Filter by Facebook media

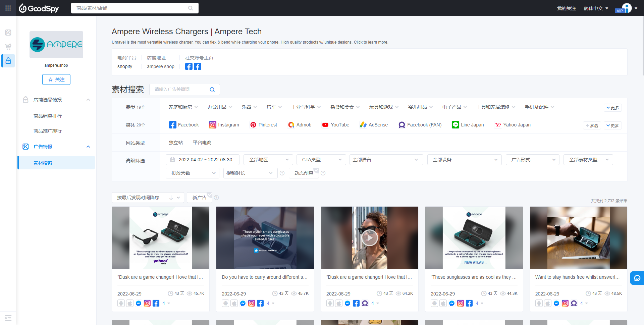(184, 125)
